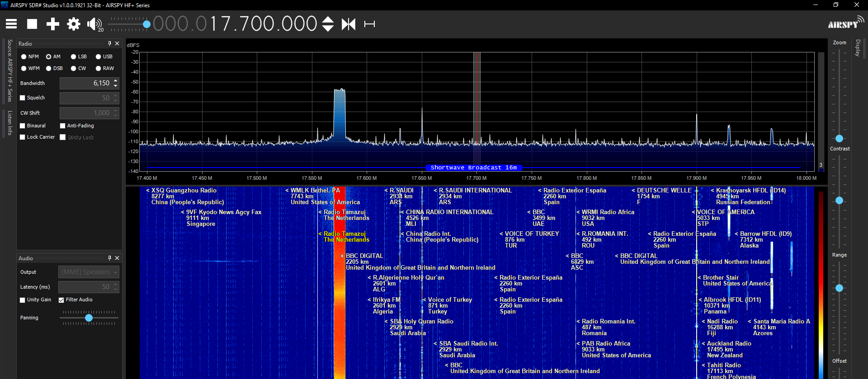Pin the Radio panel
Image resolution: width=868 pixels, height=379 pixels.
tap(109, 43)
